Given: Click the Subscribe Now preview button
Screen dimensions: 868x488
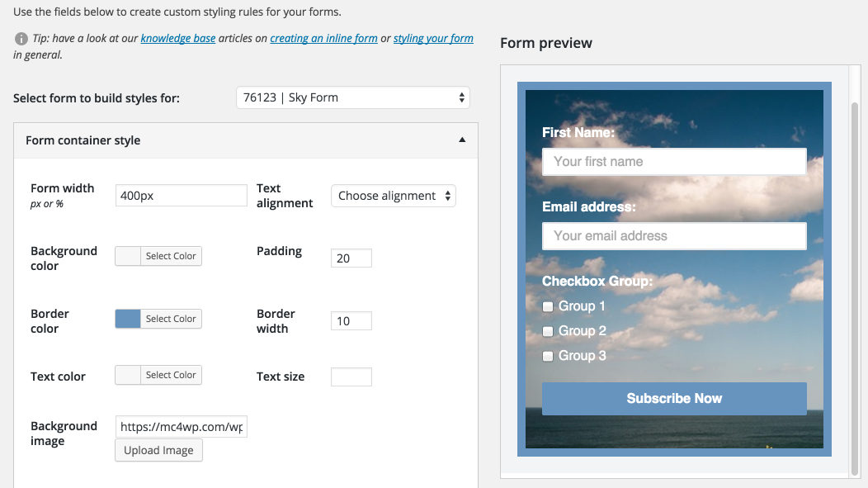Looking at the screenshot, I should point(674,399).
